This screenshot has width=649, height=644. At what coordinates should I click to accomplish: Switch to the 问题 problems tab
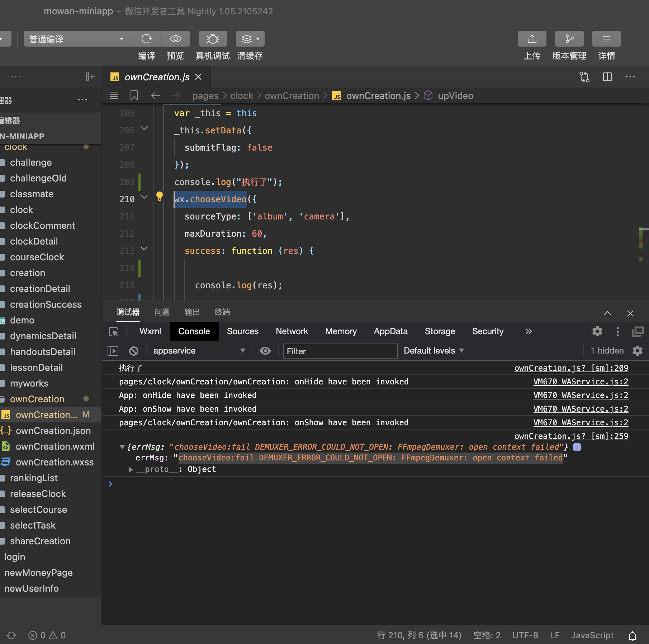pyautogui.click(x=162, y=312)
